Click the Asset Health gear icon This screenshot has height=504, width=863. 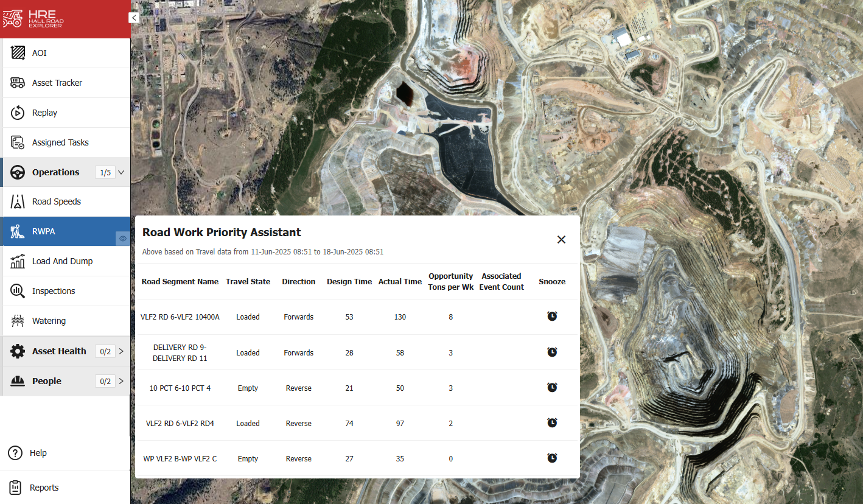tap(18, 351)
